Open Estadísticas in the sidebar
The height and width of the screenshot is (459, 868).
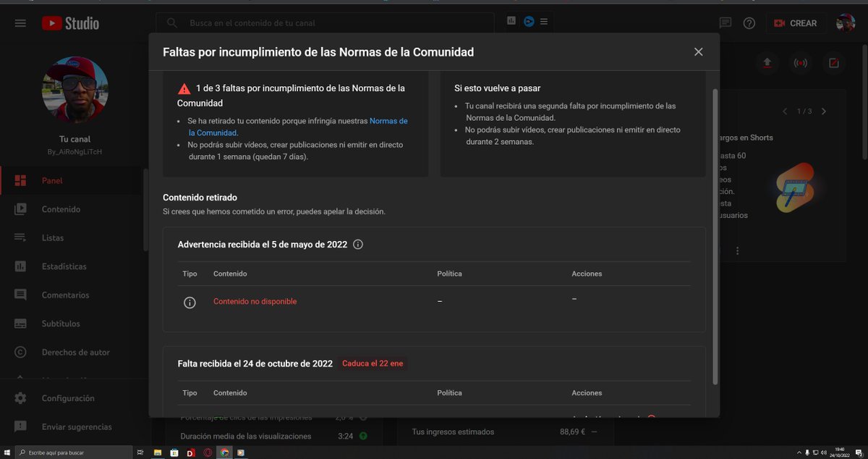tap(72, 266)
